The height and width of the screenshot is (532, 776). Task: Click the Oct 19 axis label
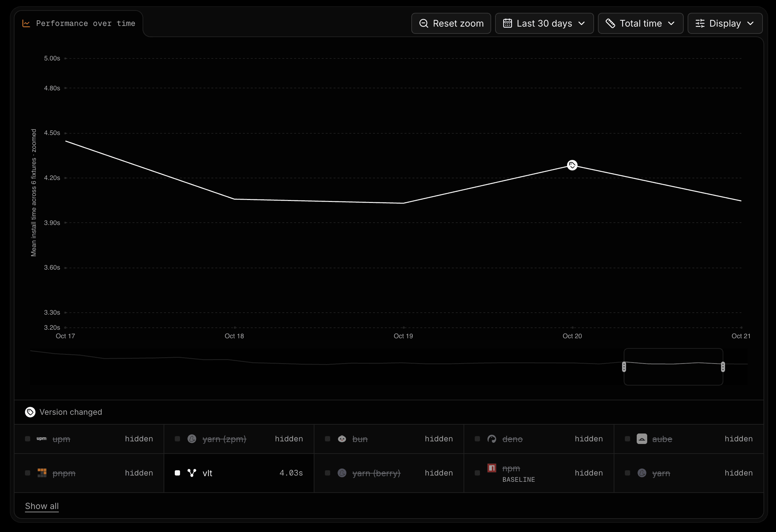pos(403,336)
